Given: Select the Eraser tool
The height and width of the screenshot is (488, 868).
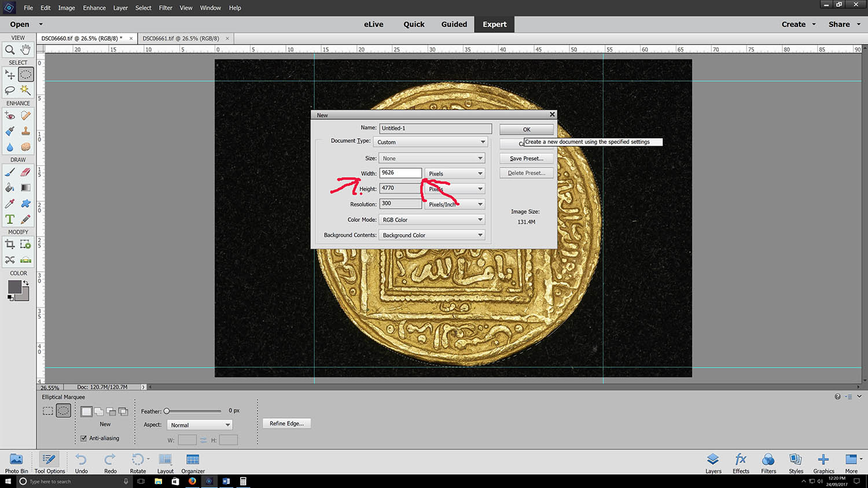Looking at the screenshot, I should coord(25,172).
